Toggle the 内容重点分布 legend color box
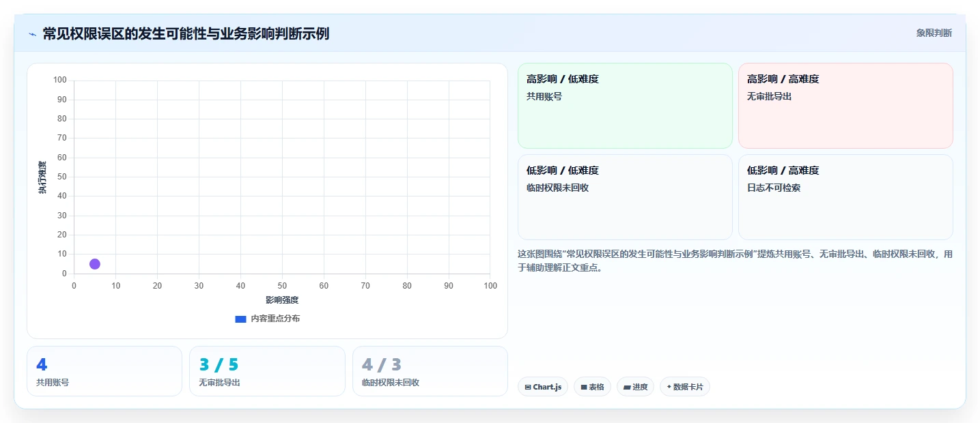 click(x=240, y=319)
